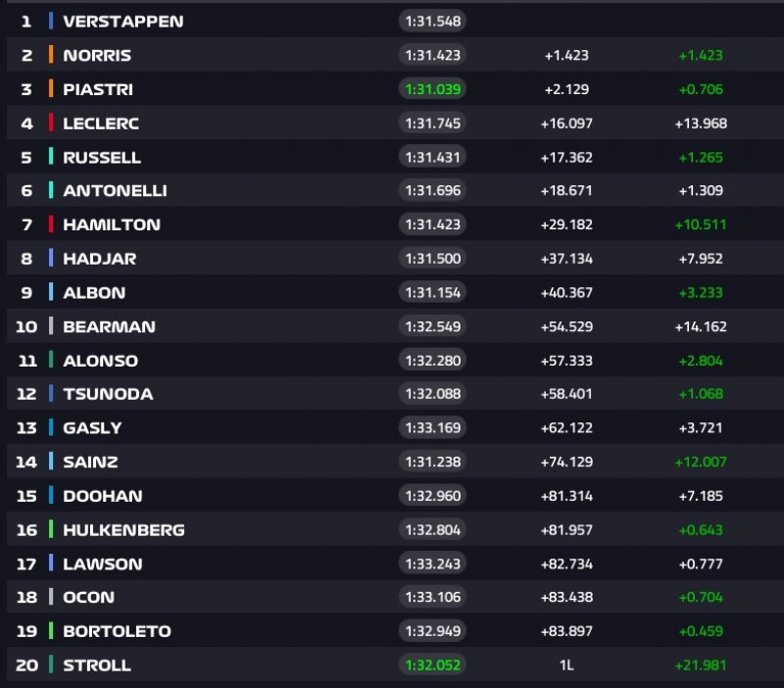Select the NORRIS row name
Viewport: 784px width, 688px height.
pos(97,55)
